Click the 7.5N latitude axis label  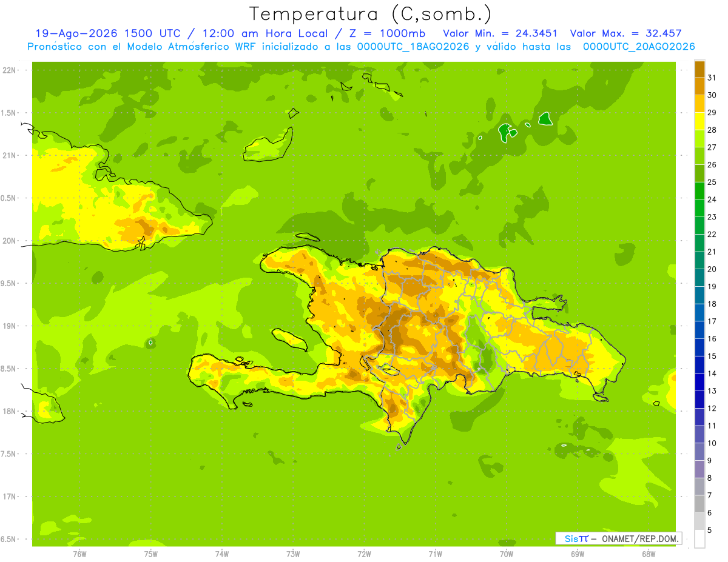(x=9, y=454)
